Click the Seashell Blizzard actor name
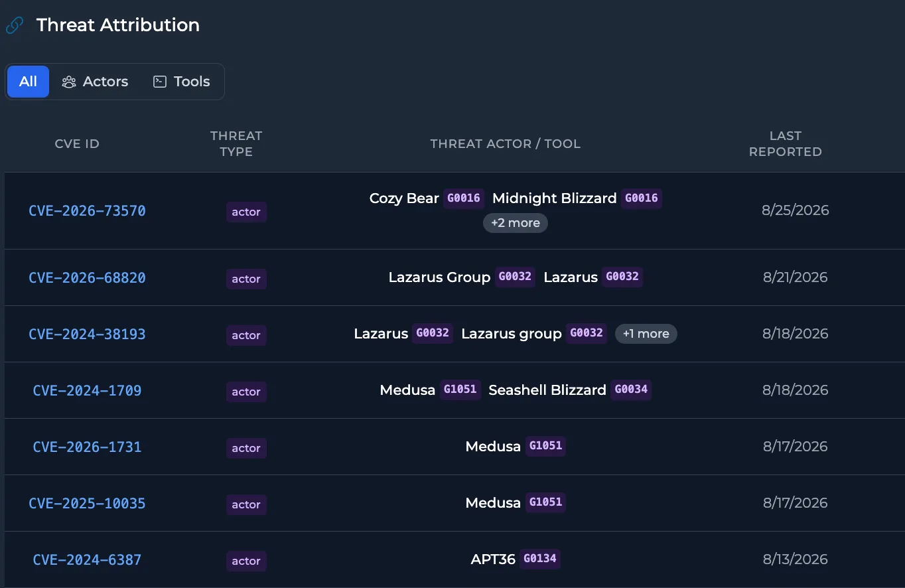 547,390
